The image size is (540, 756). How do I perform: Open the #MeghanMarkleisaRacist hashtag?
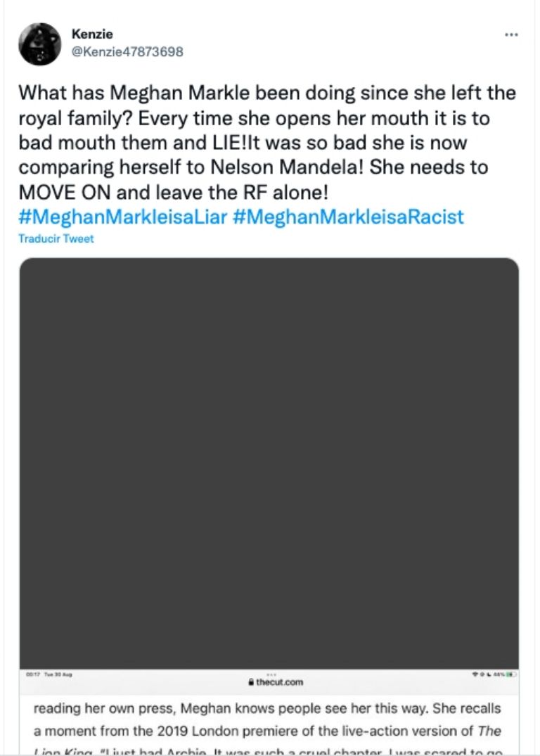347,216
